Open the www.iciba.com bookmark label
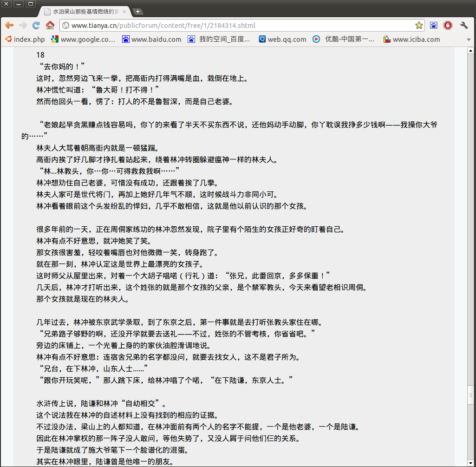This screenshot has width=476, height=467. pyautogui.click(x=416, y=39)
